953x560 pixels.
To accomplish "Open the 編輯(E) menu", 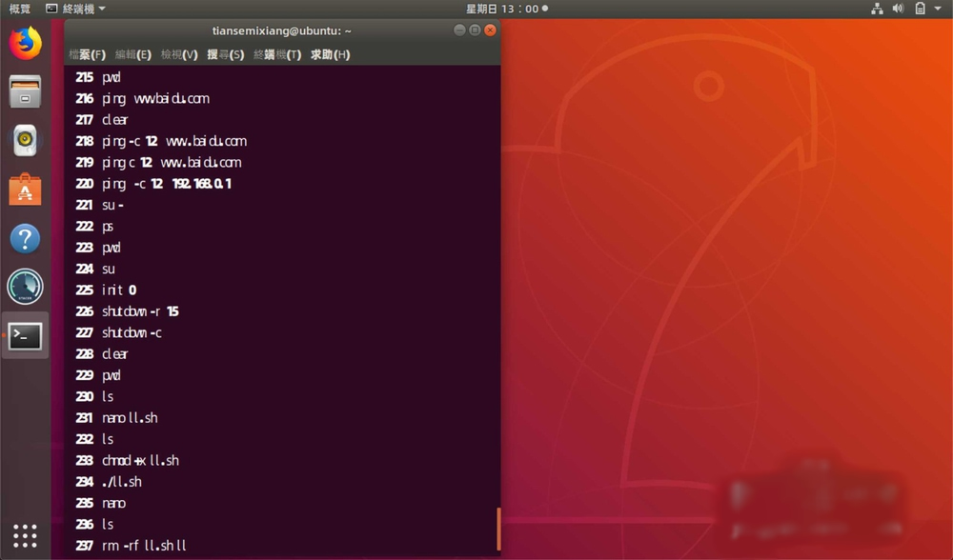I will (x=132, y=54).
